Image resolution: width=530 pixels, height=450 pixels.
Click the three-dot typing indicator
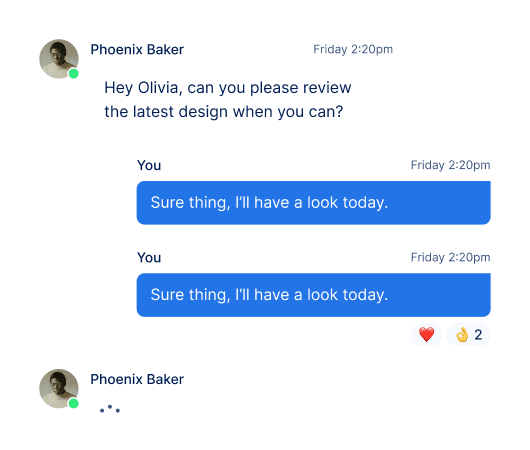(x=110, y=409)
